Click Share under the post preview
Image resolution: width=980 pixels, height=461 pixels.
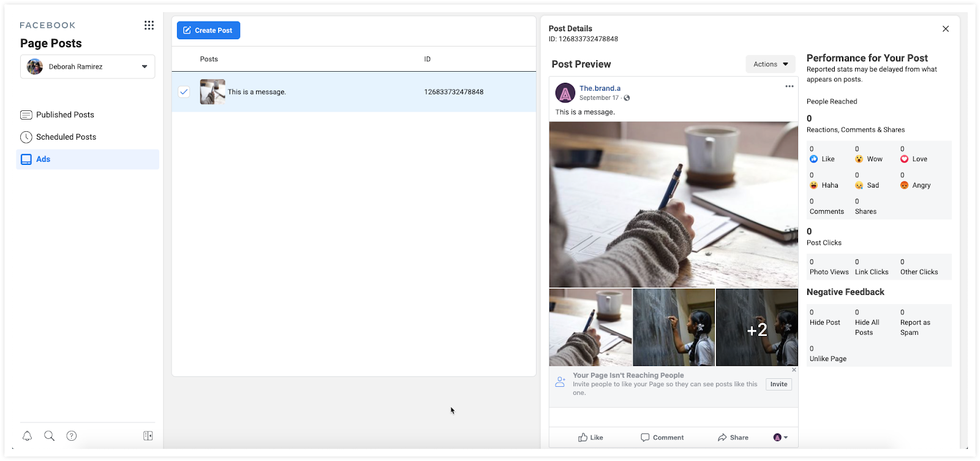[x=733, y=437]
